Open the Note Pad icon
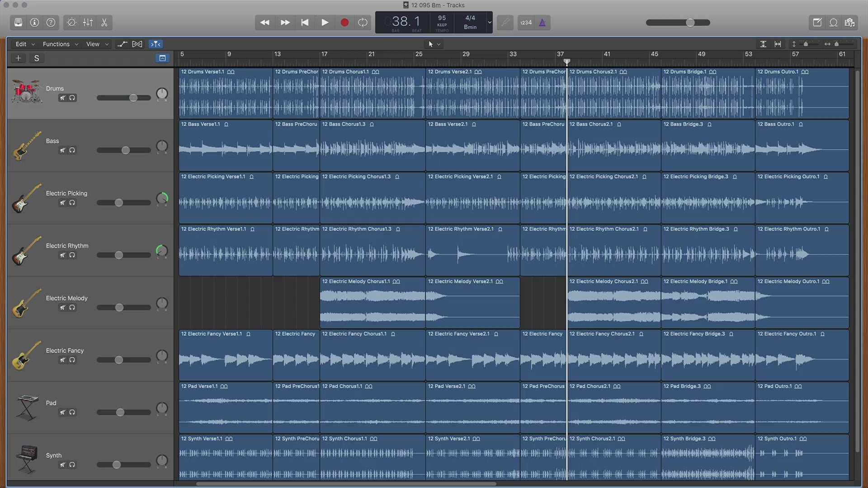The height and width of the screenshot is (488, 868). [x=817, y=23]
